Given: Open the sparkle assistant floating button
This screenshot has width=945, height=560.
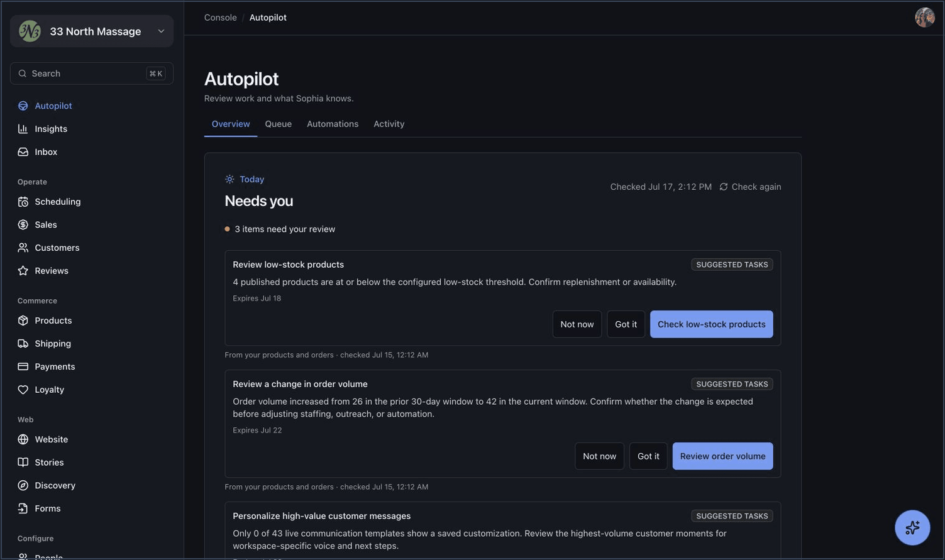Looking at the screenshot, I should [x=912, y=527].
